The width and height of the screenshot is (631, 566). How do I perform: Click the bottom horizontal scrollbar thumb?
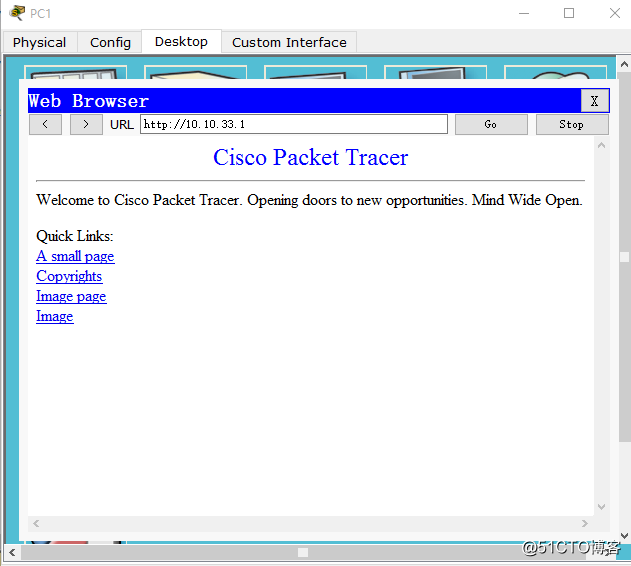[303, 552]
